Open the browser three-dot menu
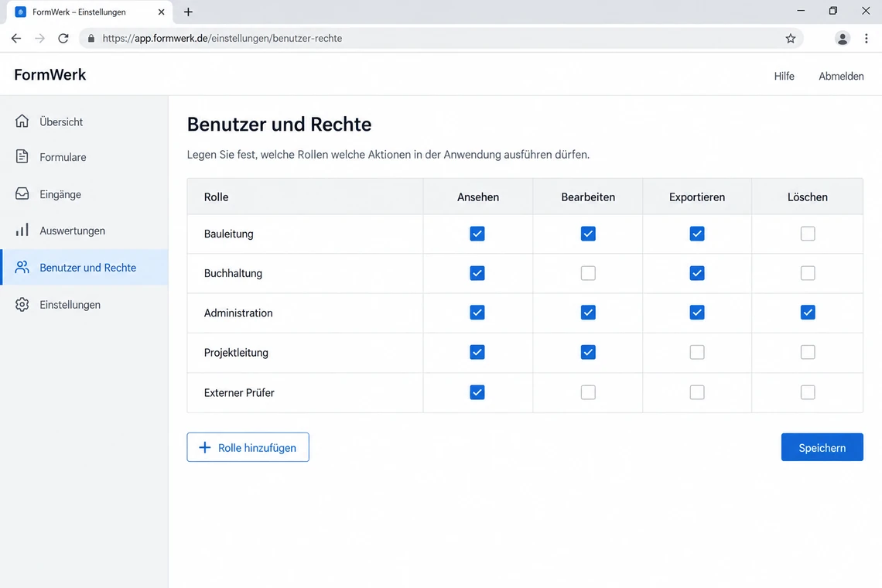The width and height of the screenshot is (882, 588). 867,38
